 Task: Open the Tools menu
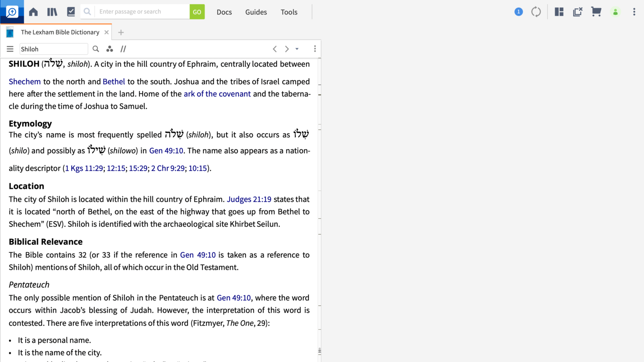[x=289, y=12]
